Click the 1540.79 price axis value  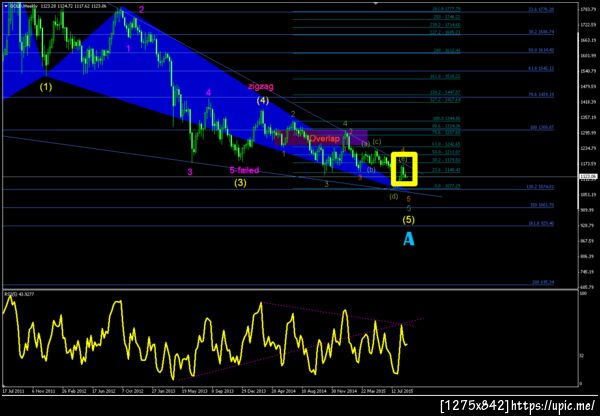coord(588,71)
